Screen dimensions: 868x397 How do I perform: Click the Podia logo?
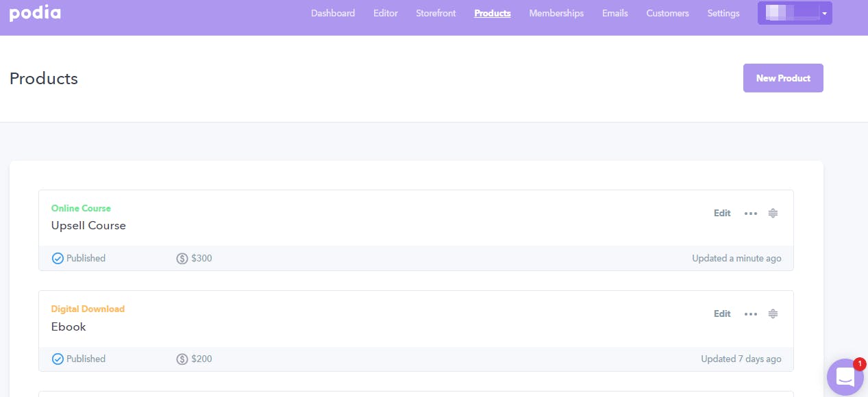click(x=35, y=13)
